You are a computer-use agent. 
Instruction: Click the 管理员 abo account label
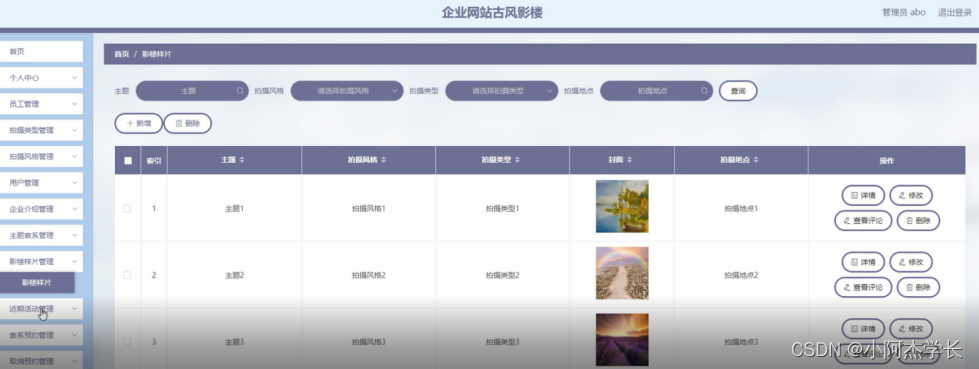(x=903, y=12)
